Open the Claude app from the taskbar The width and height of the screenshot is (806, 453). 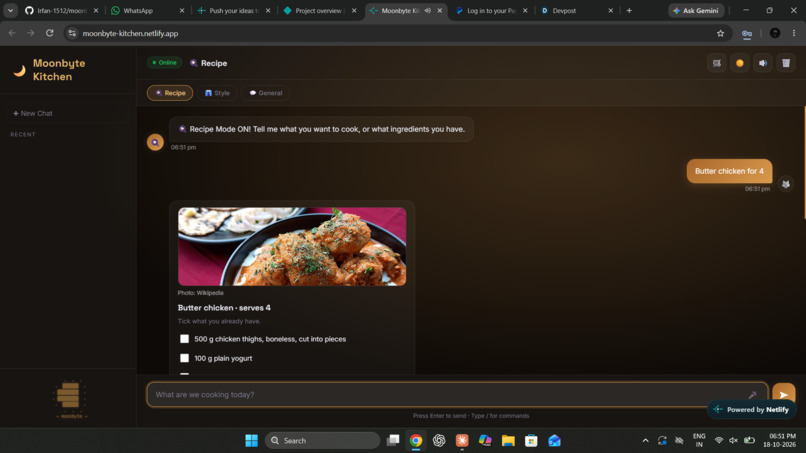[x=462, y=441]
